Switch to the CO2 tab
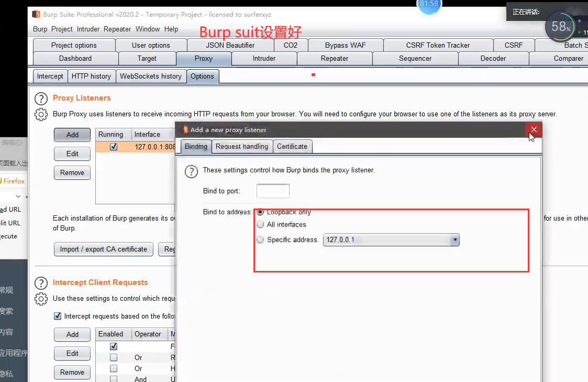The height and width of the screenshot is (382, 588). tap(291, 45)
